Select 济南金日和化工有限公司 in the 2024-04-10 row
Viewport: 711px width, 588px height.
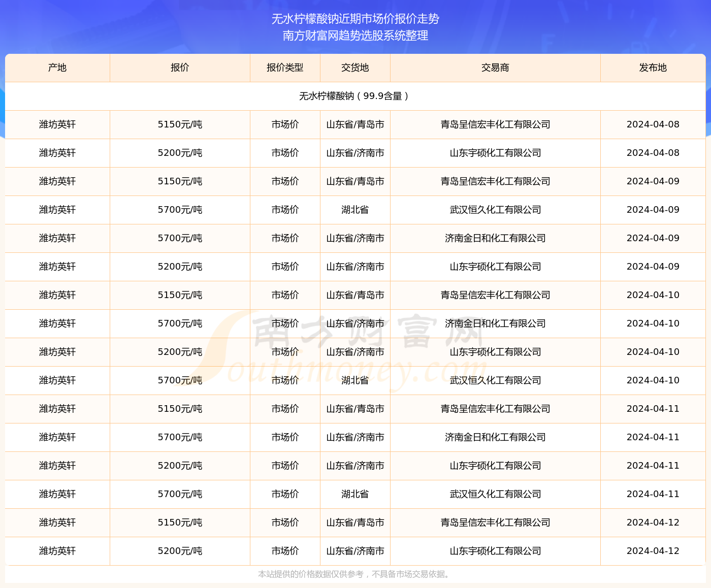pos(495,323)
